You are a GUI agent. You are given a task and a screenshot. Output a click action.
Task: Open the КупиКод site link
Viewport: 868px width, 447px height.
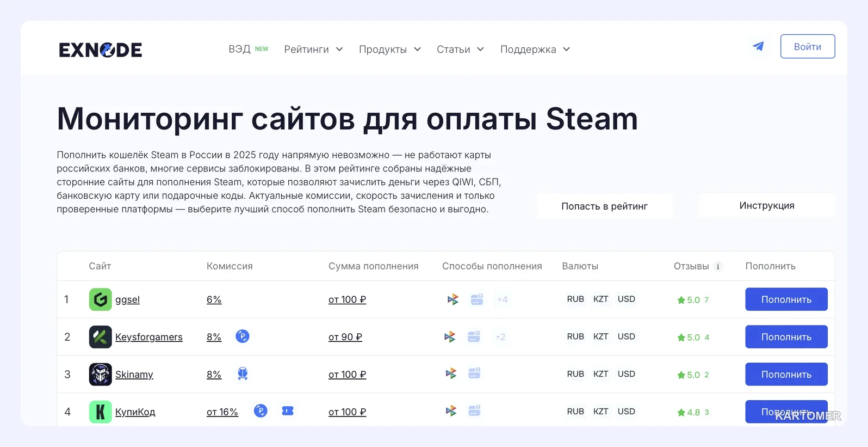135,412
